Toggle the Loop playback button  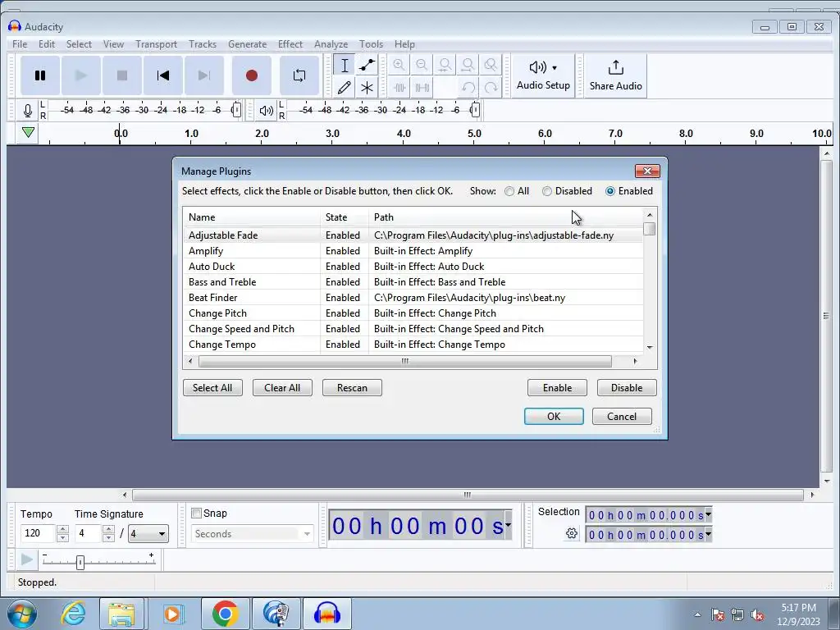point(299,75)
